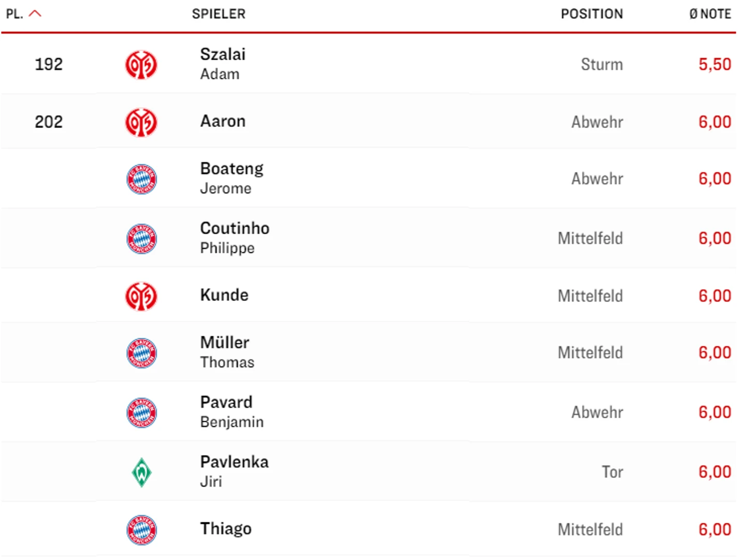Screen dimensions: 756x557
Task: Click Mainz 05 logo beside Aaron
Action: coord(141,122)
